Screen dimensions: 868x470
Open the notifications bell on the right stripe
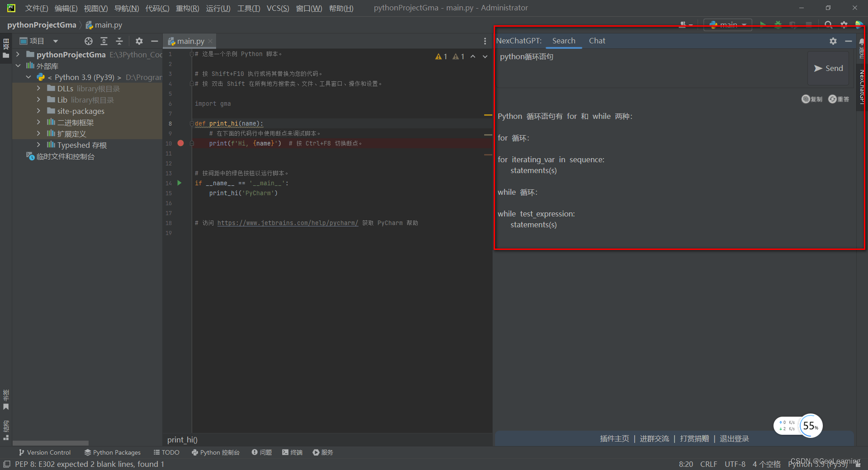click(x=862, y=41)
